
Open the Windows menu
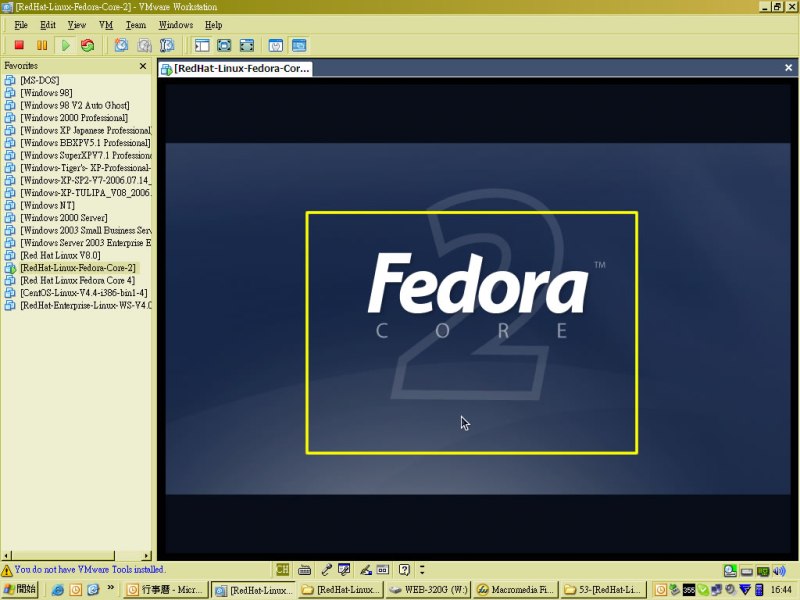click(x=176, y=25)
